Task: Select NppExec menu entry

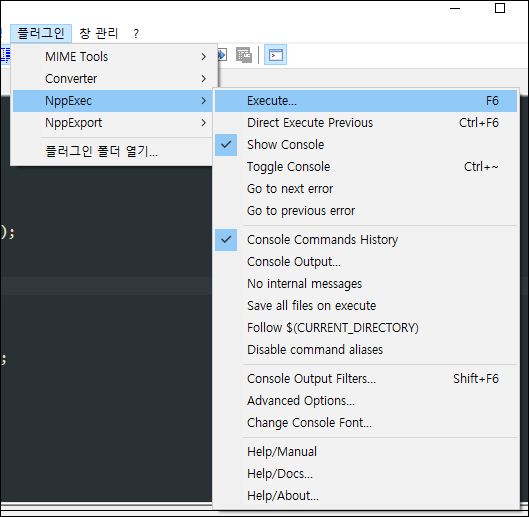Action: point(113,101)
